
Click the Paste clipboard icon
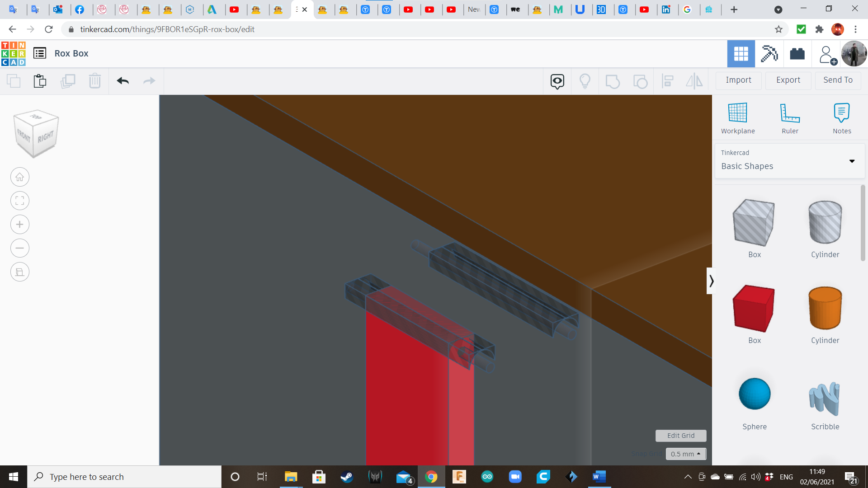pos(40,81)
